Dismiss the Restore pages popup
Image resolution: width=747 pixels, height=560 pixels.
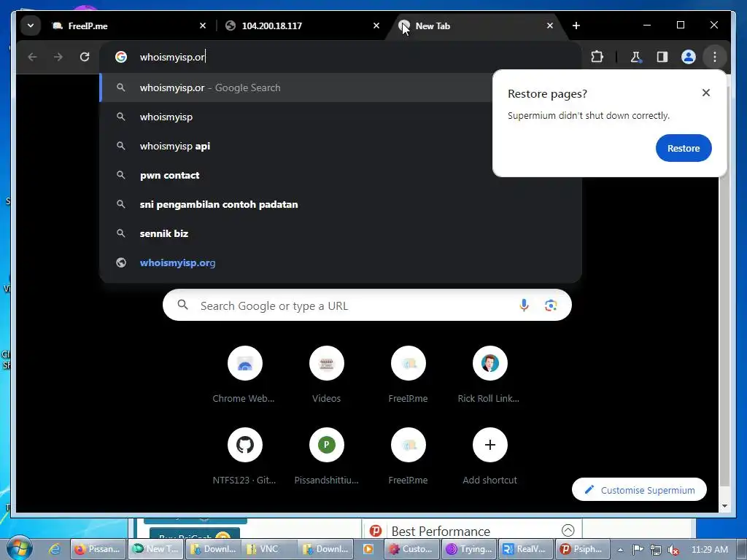click(706, 93)
